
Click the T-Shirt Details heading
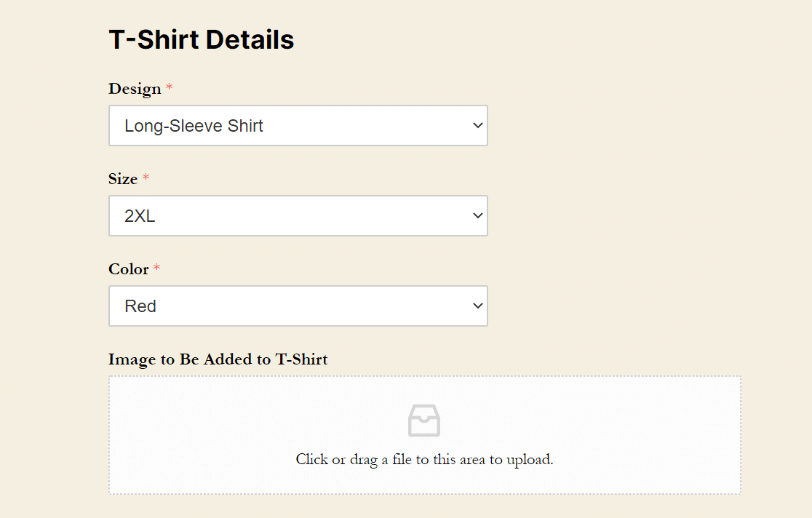tap(201, 40)
